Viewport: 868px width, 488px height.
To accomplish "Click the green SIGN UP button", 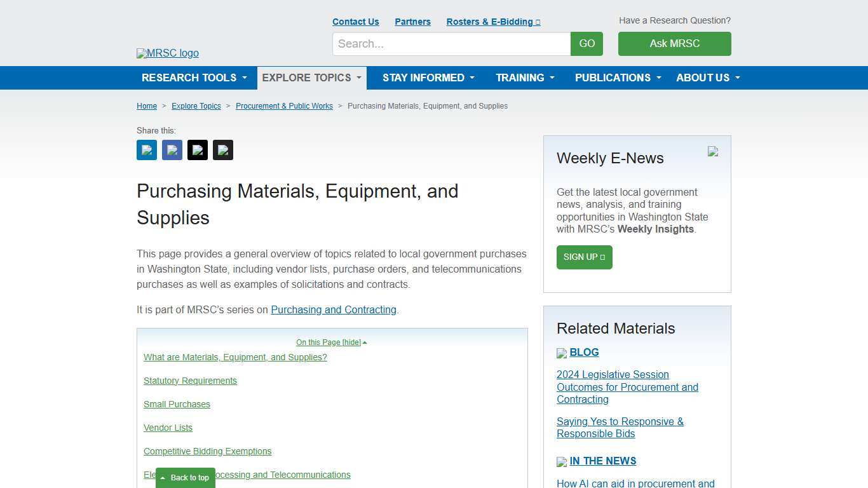I will pos(583,257).
